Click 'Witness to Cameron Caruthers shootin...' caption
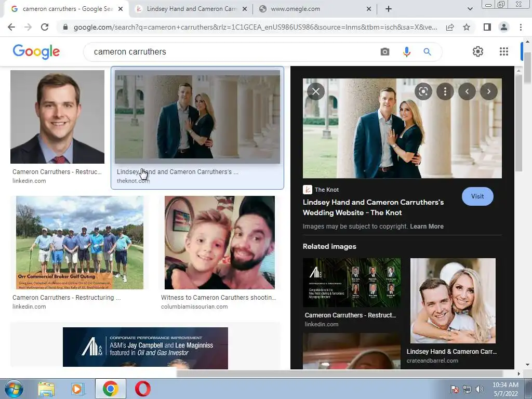 pos(219,298)
